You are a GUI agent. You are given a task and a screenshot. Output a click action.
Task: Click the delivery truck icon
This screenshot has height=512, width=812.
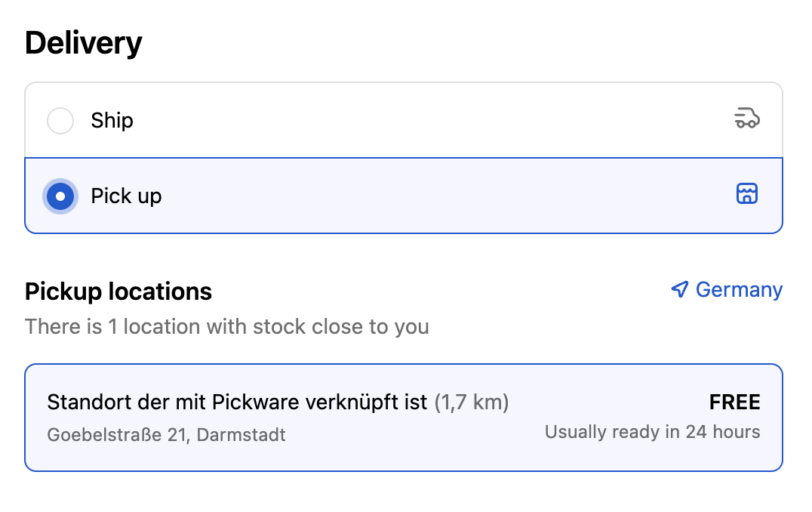746,119
